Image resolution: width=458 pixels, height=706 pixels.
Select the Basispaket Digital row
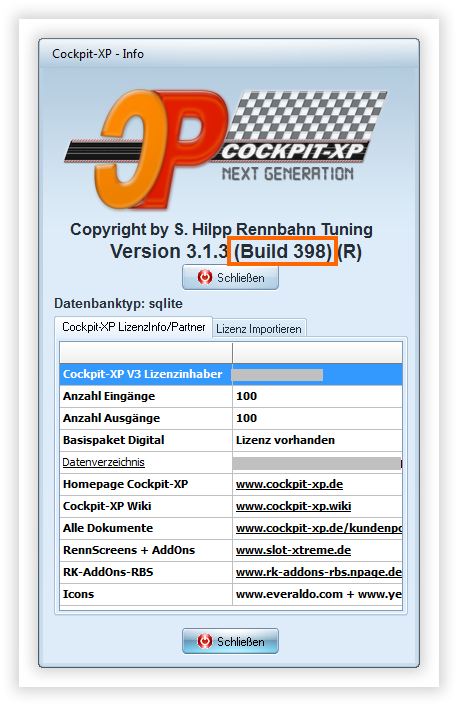(x=231, y=440)
